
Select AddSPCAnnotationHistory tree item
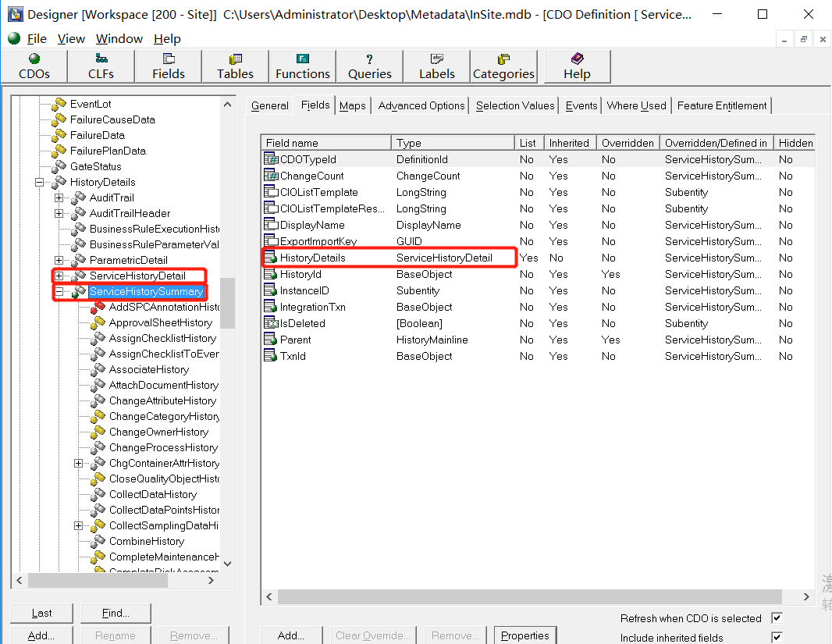(x=164, y=307)
